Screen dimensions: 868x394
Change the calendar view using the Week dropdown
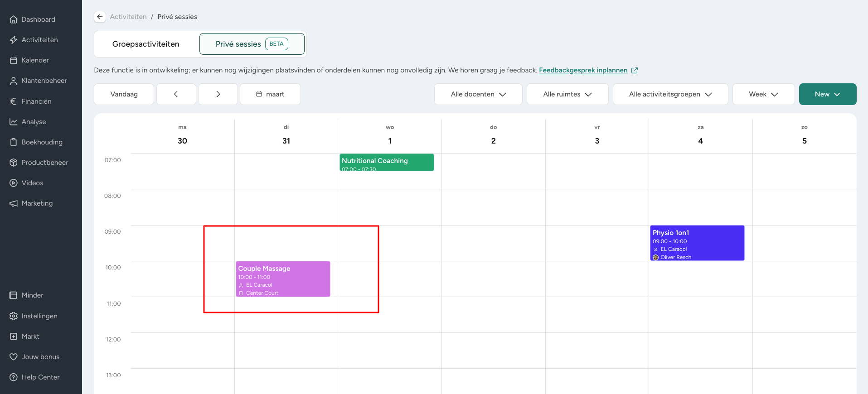pos(763,94)
